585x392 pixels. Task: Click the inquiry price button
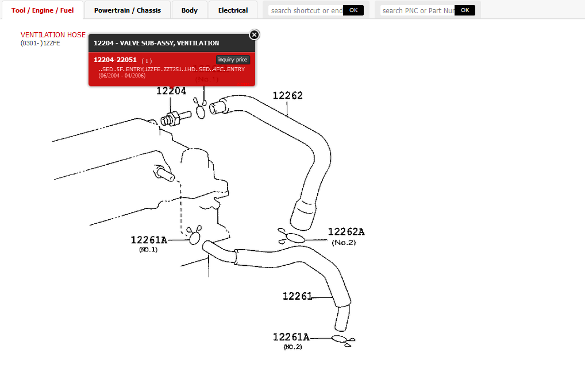(x=233, y=59)
